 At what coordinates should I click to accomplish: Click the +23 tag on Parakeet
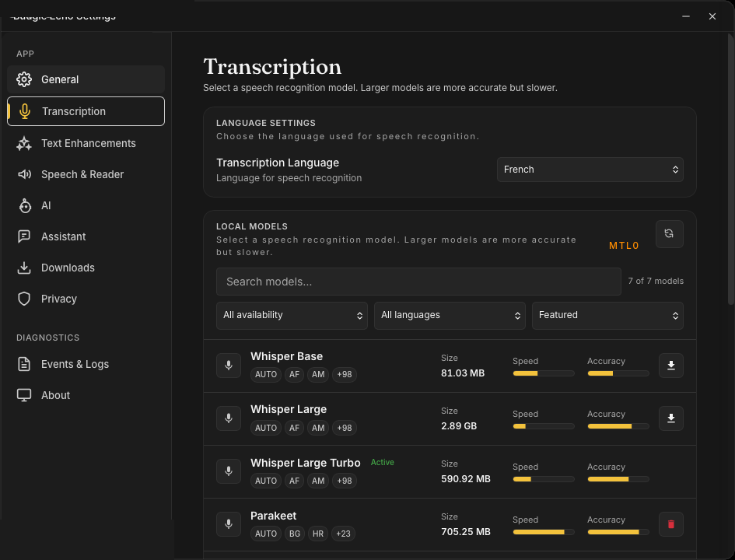343,534
